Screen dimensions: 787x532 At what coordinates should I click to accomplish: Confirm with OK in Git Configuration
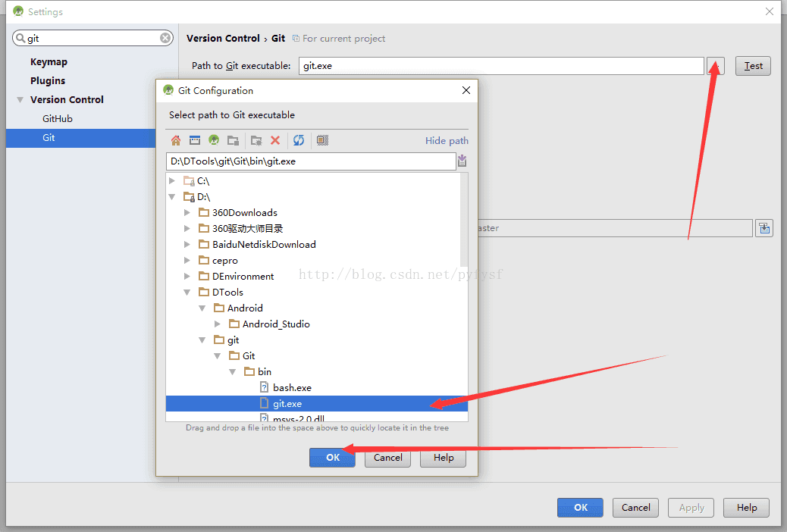[x=332, y=458]
